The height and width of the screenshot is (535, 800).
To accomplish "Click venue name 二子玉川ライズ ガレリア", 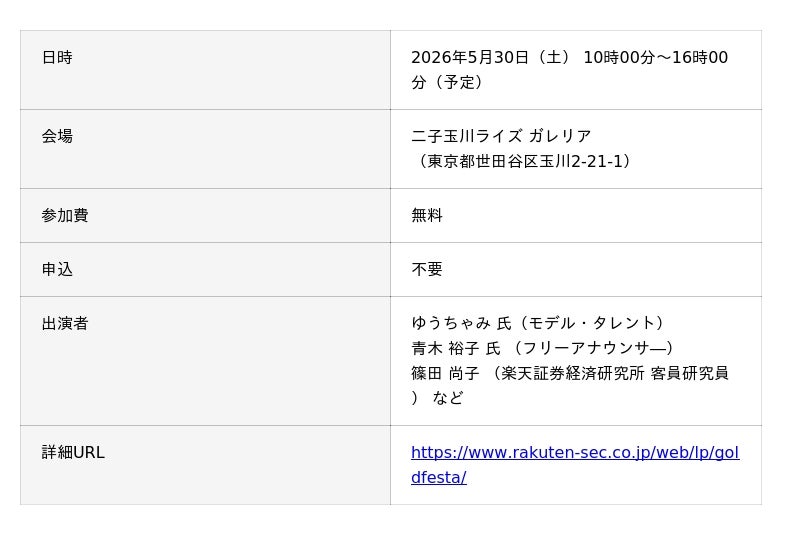I will coord(501,137).
